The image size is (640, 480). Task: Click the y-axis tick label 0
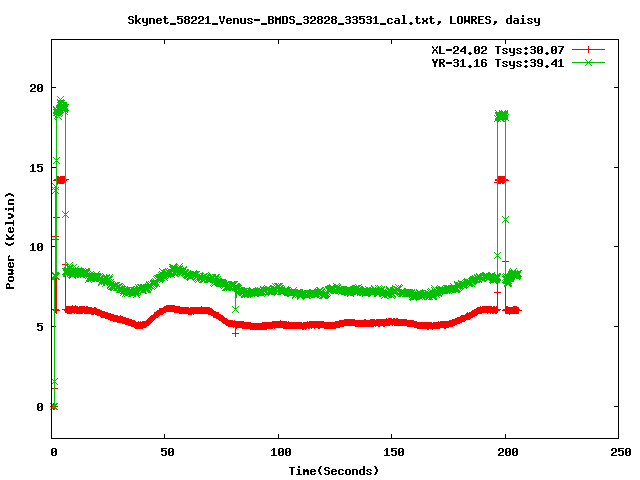[x=40, y=407]
